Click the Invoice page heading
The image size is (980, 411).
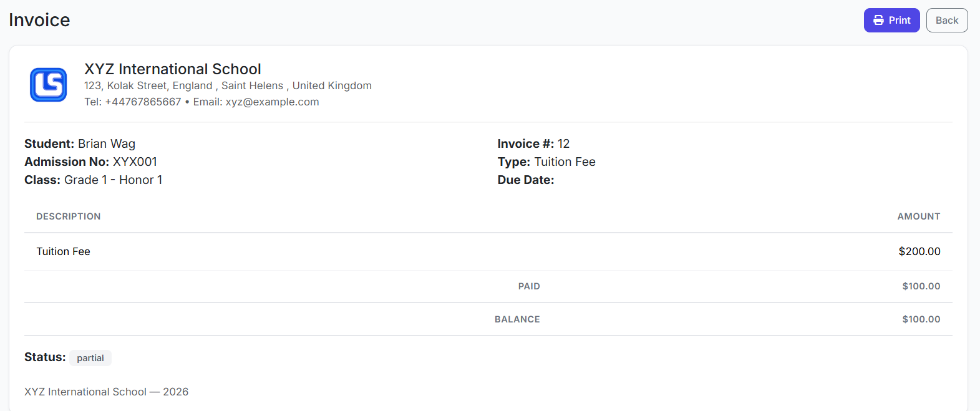pos(39,20)
